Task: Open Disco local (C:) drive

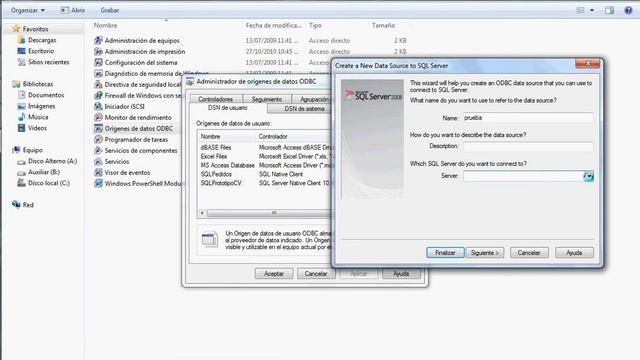Action: [x=44, y=183]
